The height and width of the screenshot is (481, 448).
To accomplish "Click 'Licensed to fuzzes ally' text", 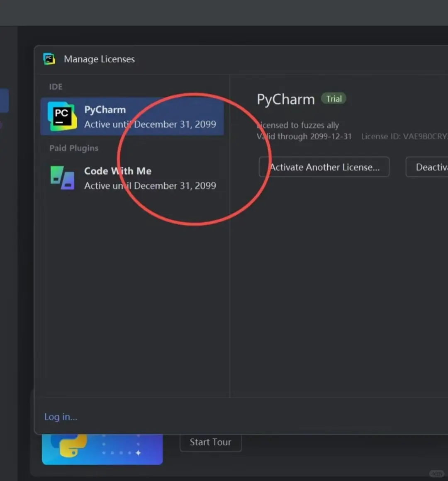I will 298,125.
